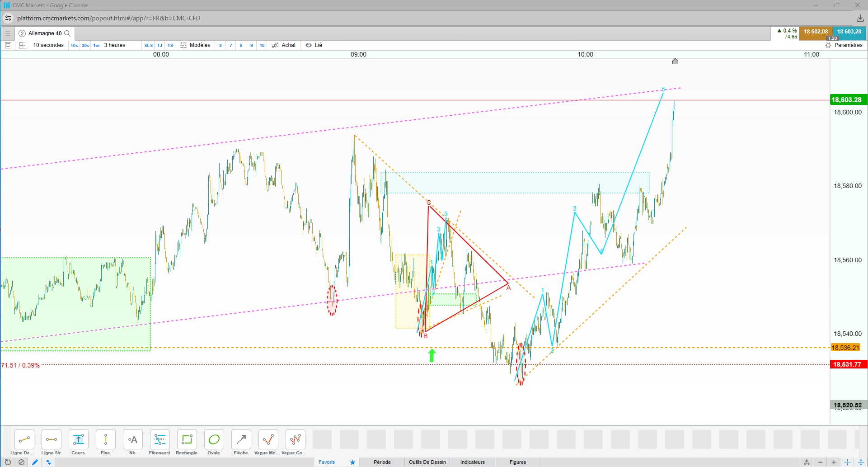Image resolution: width=868 pixels, height=467 pixels.
Task: Click the reset circular arrow icon
Action: (8, 462)
